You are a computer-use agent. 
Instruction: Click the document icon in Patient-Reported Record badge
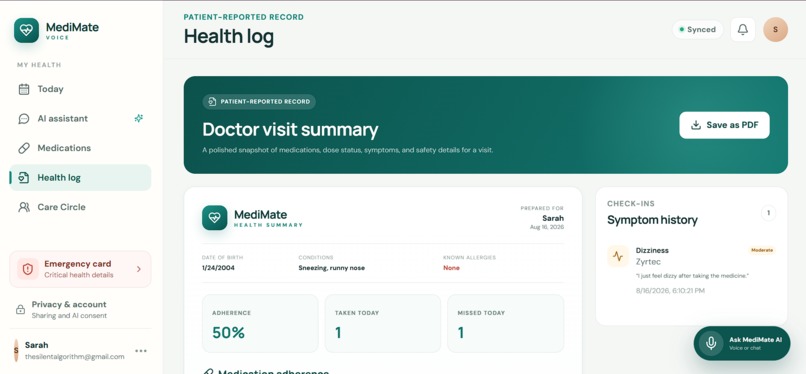[212, 102]
